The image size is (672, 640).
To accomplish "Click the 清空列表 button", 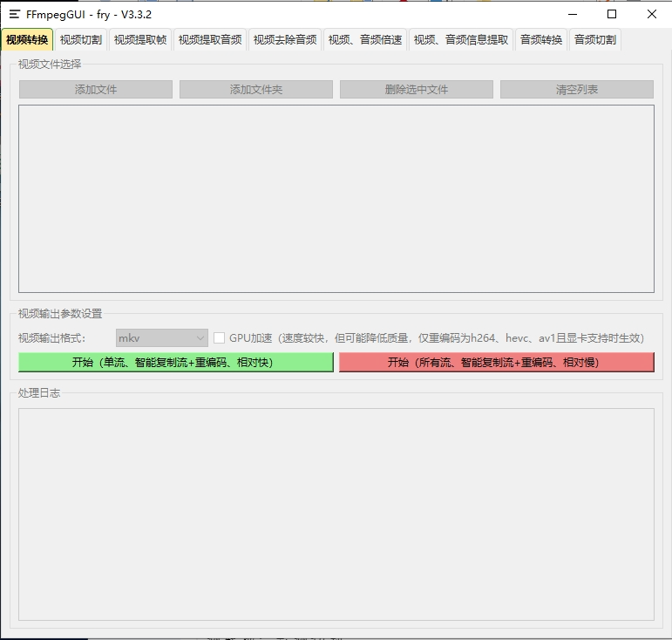I will [x=577, y=89].
